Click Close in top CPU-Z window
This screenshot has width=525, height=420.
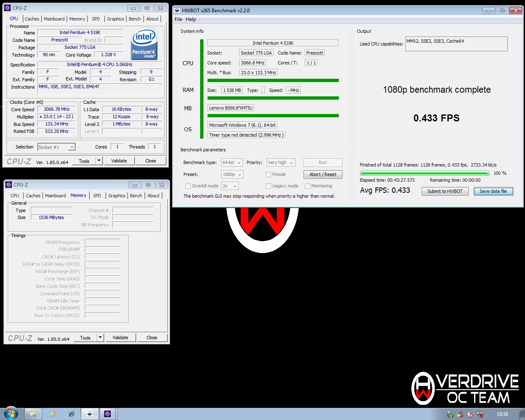point(151,161)
